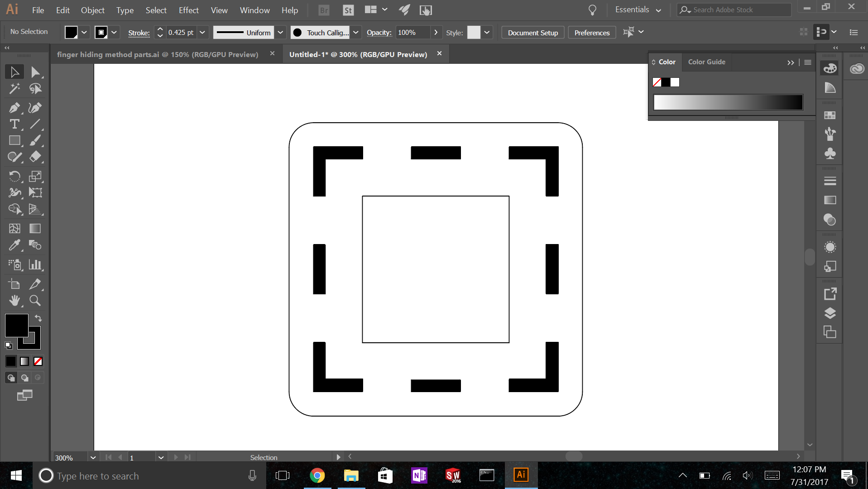Image resolution: width=868 pixels, height=489 pixels.
Task: Select the Artboard tool
Action: click(x=14, y=284)
